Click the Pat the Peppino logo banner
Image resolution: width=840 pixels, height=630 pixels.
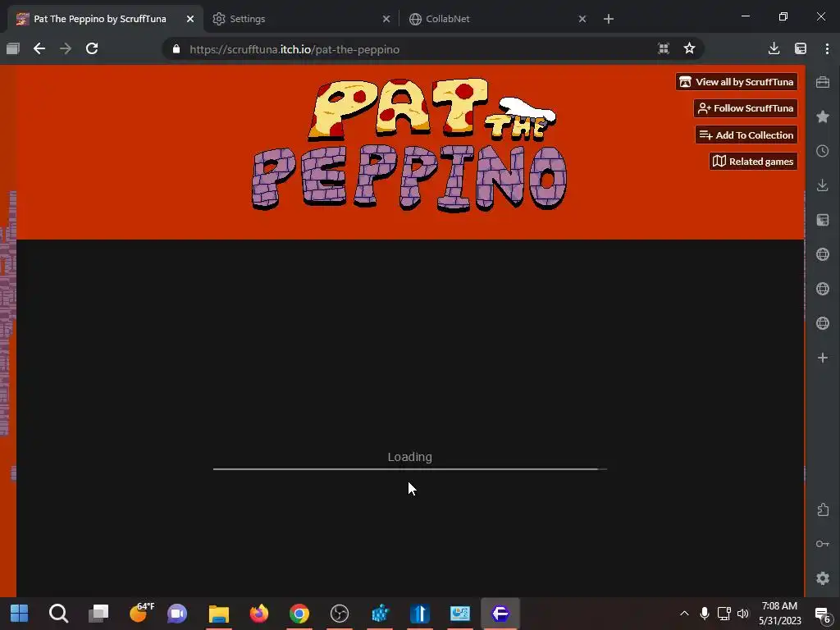(409, 144)
